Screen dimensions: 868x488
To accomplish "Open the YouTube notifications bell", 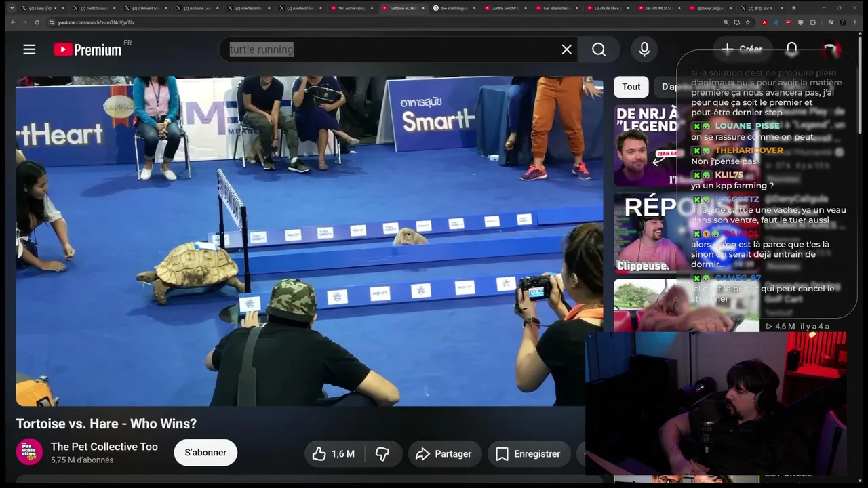I will coord(792,49).
